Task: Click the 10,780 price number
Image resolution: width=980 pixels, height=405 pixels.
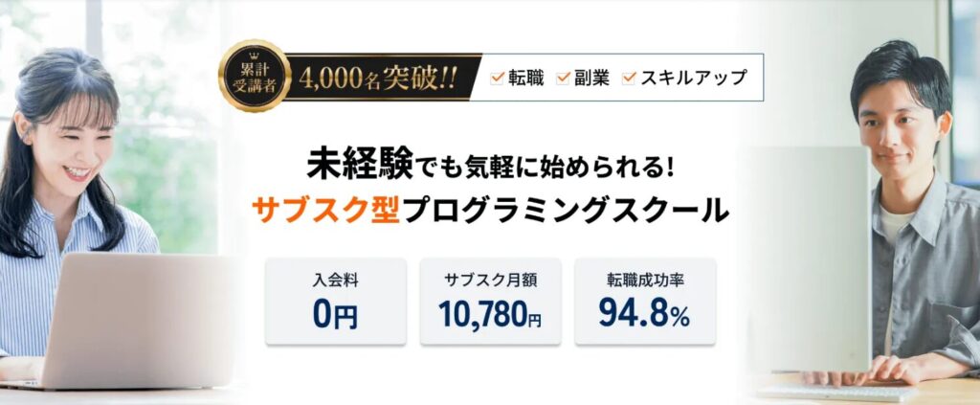Action: point(482,314)
